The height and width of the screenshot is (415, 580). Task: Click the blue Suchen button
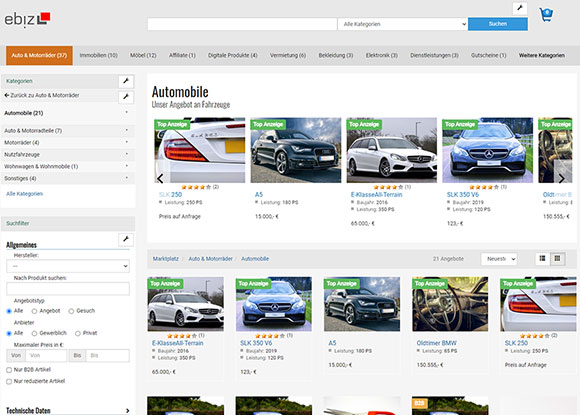(x=498, y=24)
